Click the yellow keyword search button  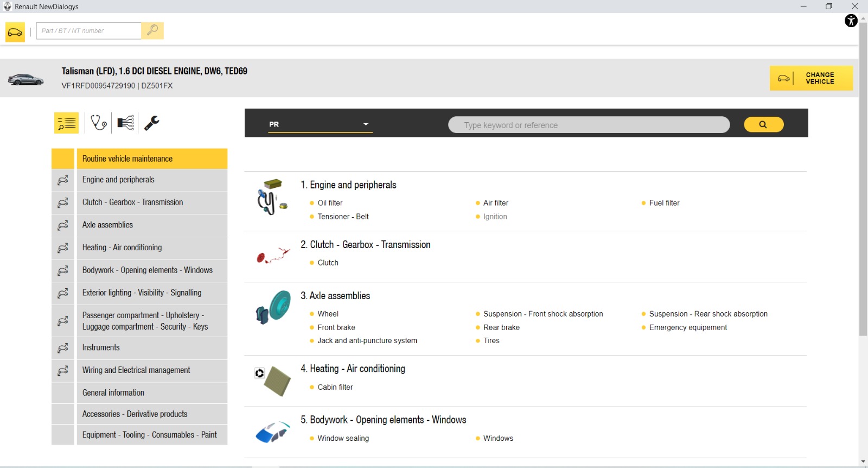(763, 124)
